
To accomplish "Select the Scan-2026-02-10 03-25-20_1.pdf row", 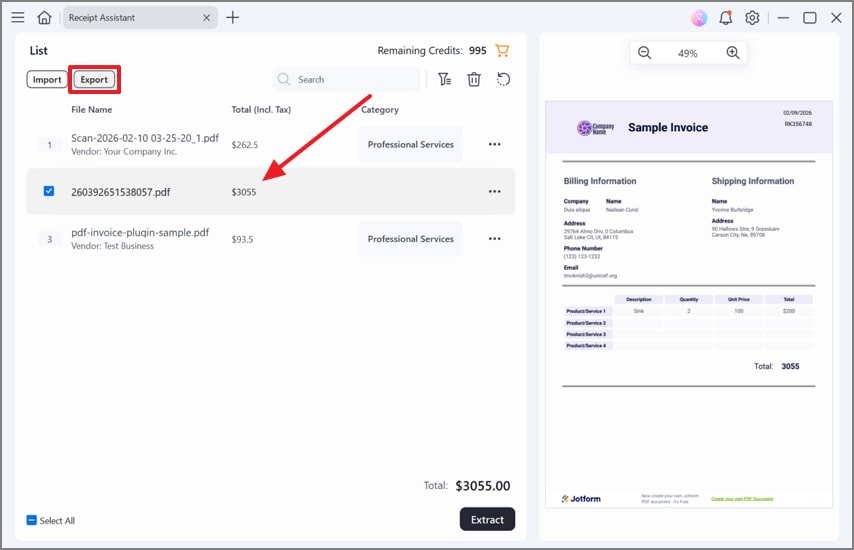I will (x=271, y=144).
